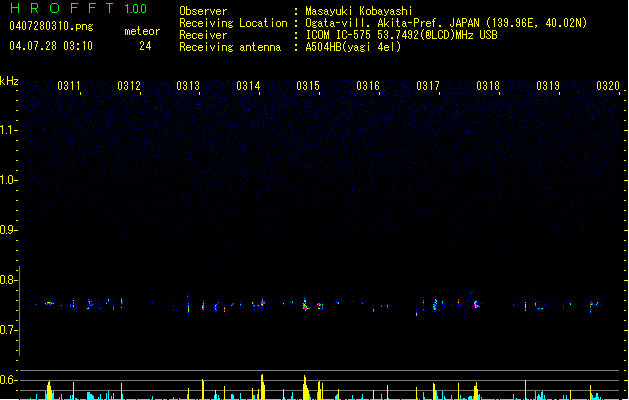Click the 0.8 kHz frequency axis label
Image resolution: width=629 pixels, height=400 pixels.
point(8,280)
